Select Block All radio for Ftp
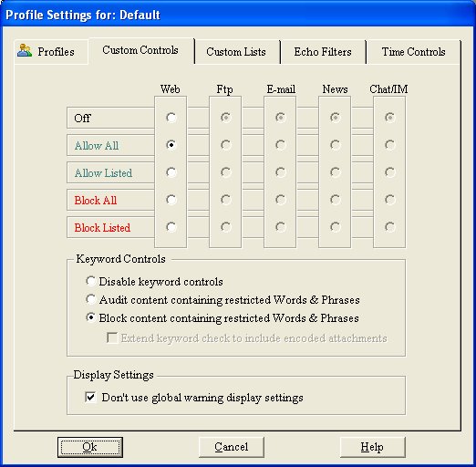The width and height of the screenshot is (476, 467). tap(225, 200)
